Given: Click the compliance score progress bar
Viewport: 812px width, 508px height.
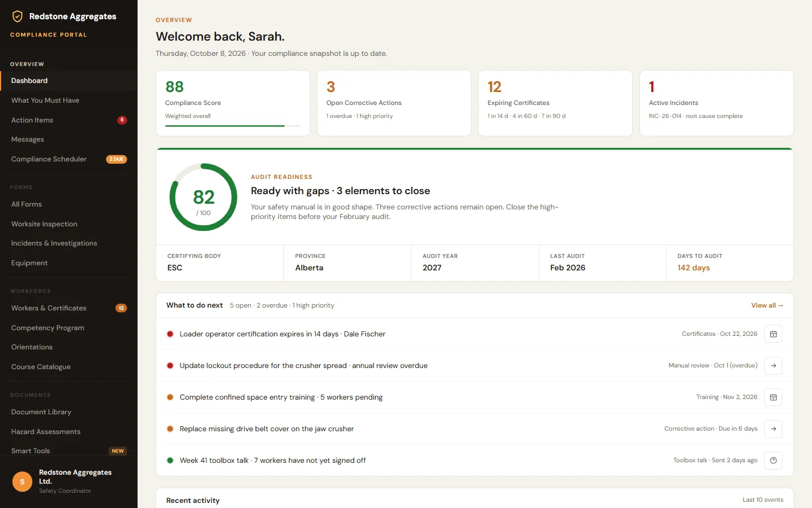Looking at the screenshot, I should click(233, 126).
